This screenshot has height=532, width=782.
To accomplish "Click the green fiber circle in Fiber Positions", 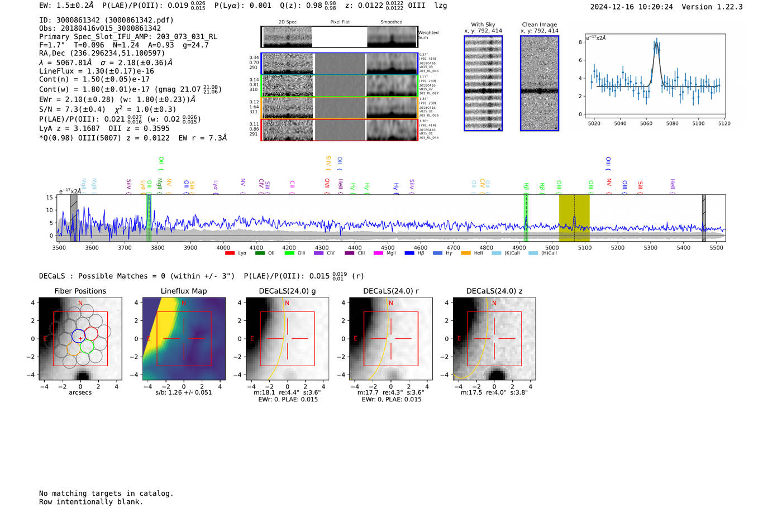I will pyautogui.click(x=87, y=346).
